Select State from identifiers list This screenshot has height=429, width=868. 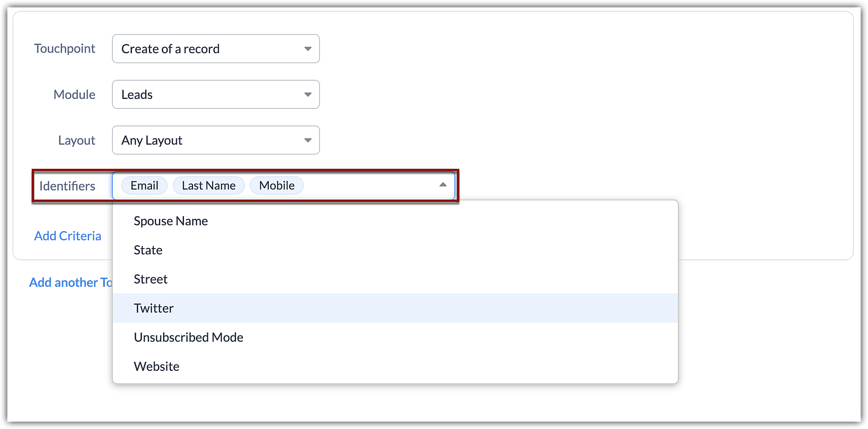pyautogui.click(x=395, y=250)
